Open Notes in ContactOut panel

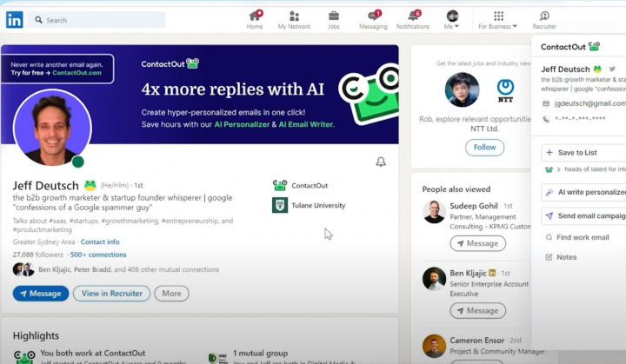(566, 257)
